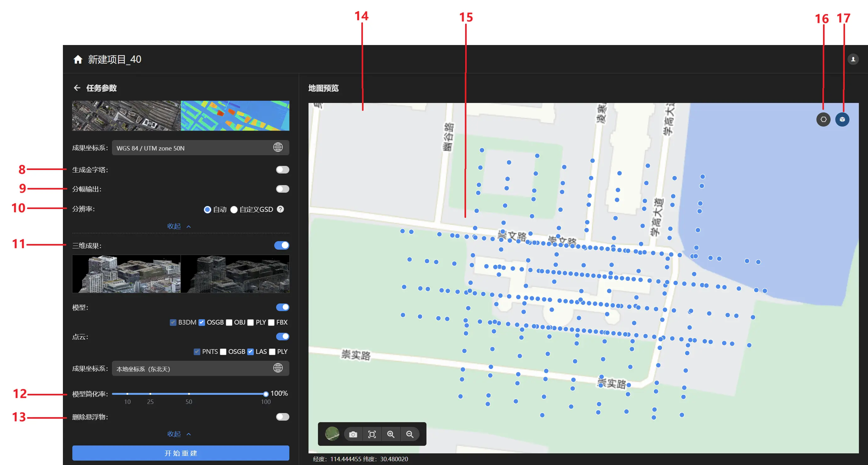Click the fit-to-extent icon on map toolbar
868x465 pixels.
pos(372,434)
